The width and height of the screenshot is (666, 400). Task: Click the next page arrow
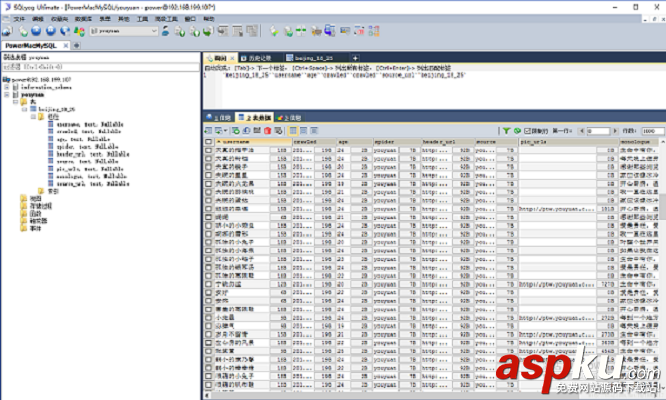(615, 131)
